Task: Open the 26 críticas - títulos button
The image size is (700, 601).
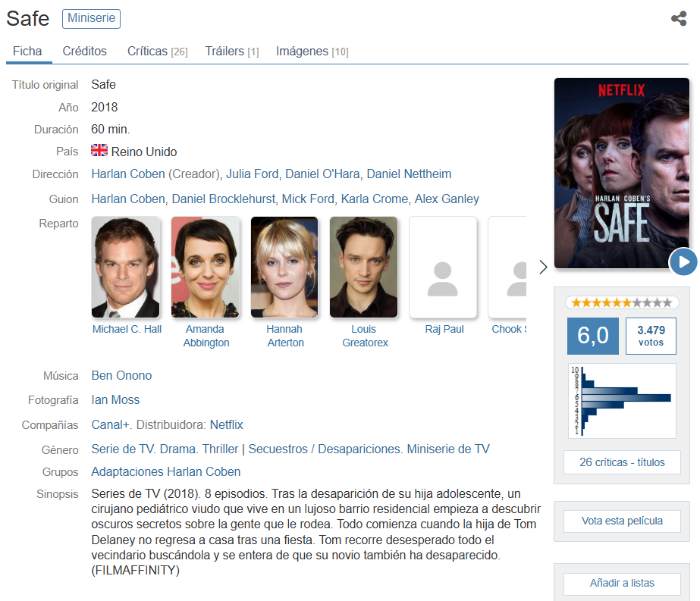Action: pos(622,462)
